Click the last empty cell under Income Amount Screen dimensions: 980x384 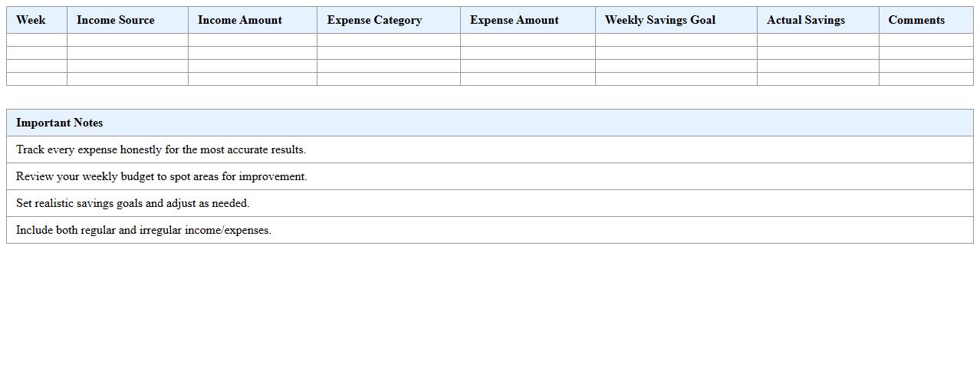click(x=252, y=79)
